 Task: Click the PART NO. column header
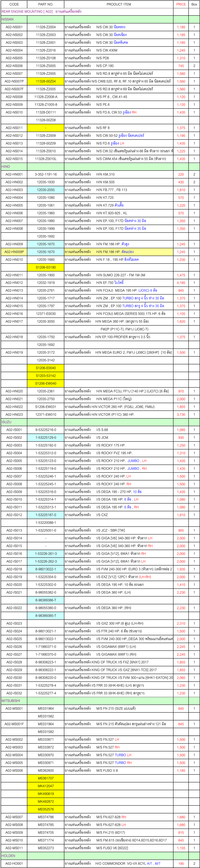pyautogui.click(x=46, y=4)
